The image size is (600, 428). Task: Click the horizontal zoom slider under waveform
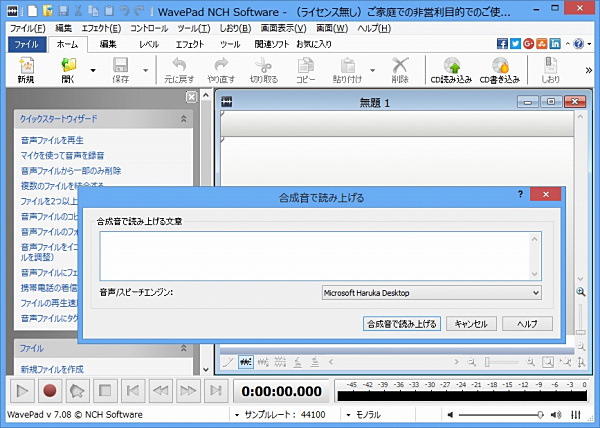pyautogui.click(x=501, y=362)
